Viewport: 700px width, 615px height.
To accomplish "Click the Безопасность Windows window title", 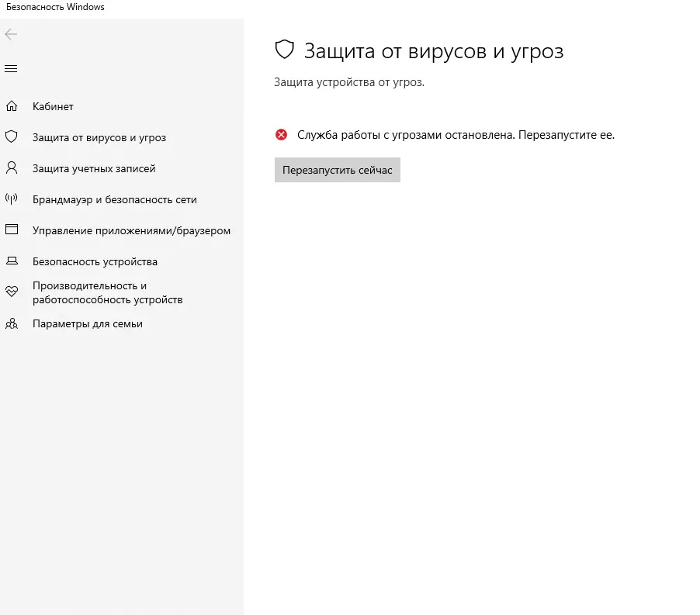I will [x=55, y=7].
